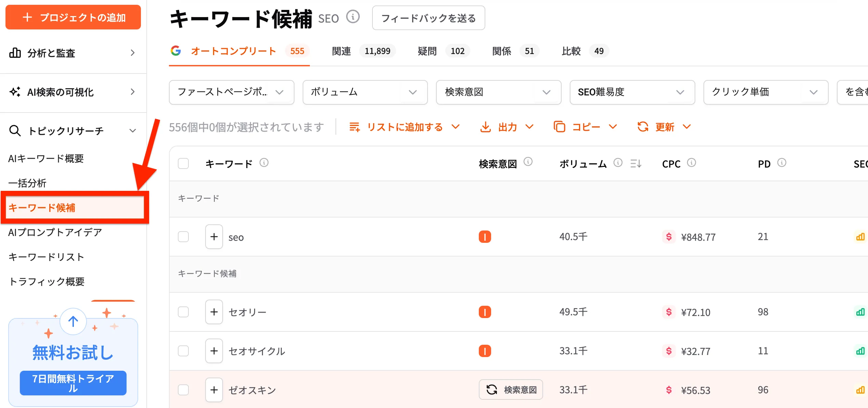Click the info icon beside キーワード column header
The height and width of the screenshot is (408, 868).
[x=264, y=162]
